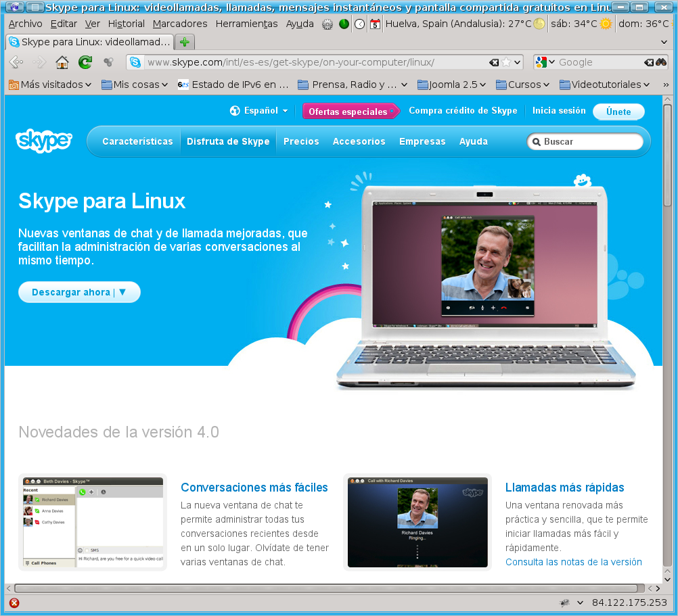
Task: Clear the Google search box
Action: [x=649, y=63]
